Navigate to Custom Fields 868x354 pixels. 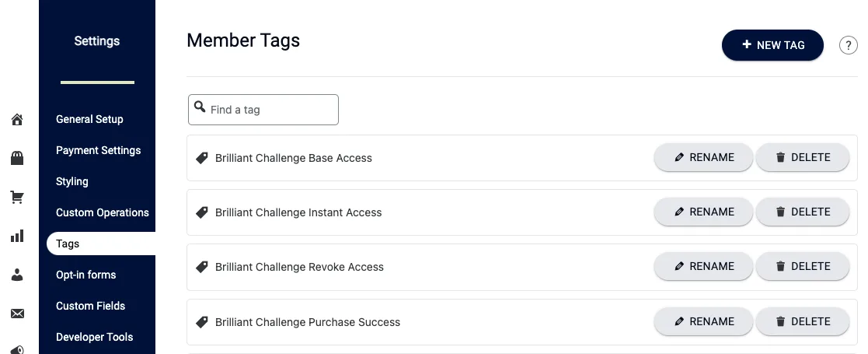(x=90, y=306)
